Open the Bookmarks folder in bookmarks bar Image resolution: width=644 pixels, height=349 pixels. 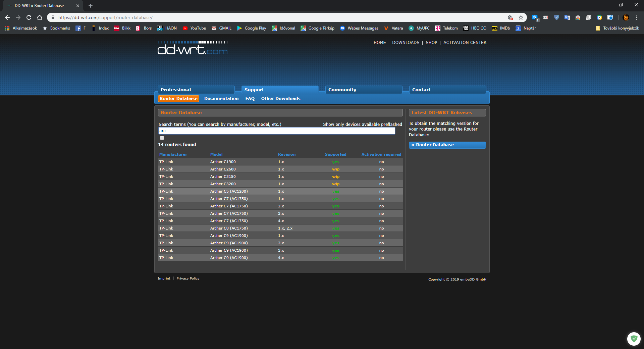[56, 28]
